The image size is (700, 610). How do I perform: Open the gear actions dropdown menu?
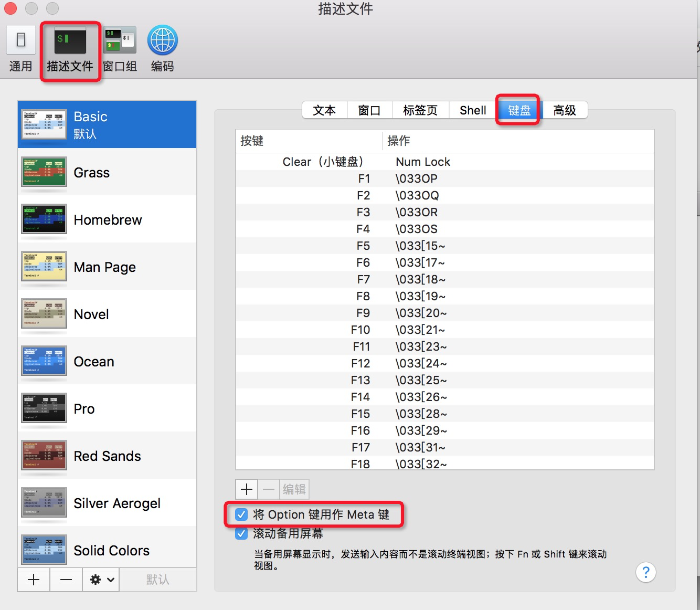click(x=101, y=580)
